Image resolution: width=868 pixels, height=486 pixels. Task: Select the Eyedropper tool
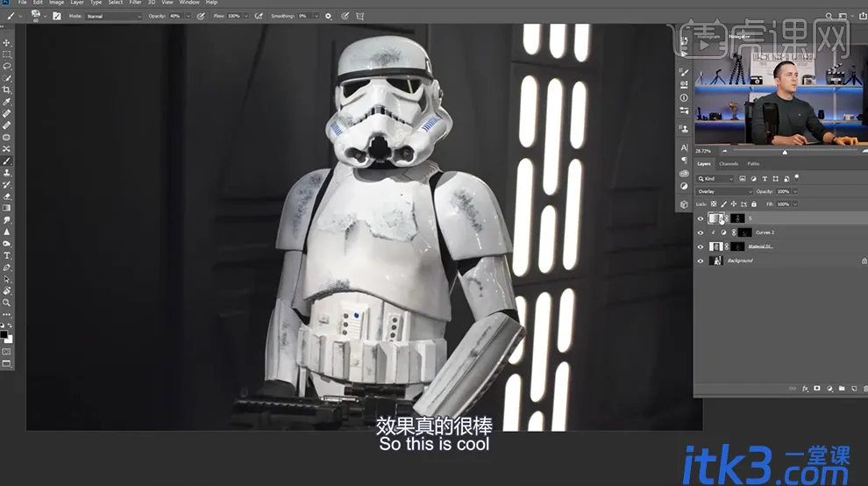(x=7, y=102)
